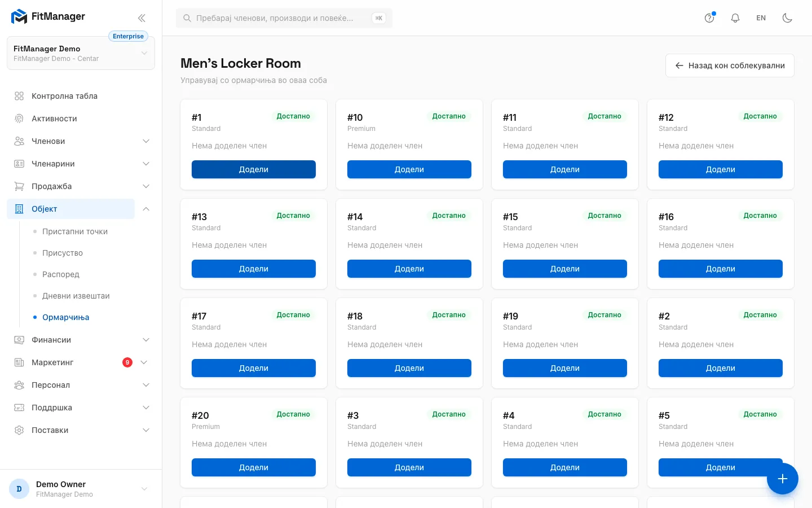Click the Објект building icon

[x=19, y=209]
